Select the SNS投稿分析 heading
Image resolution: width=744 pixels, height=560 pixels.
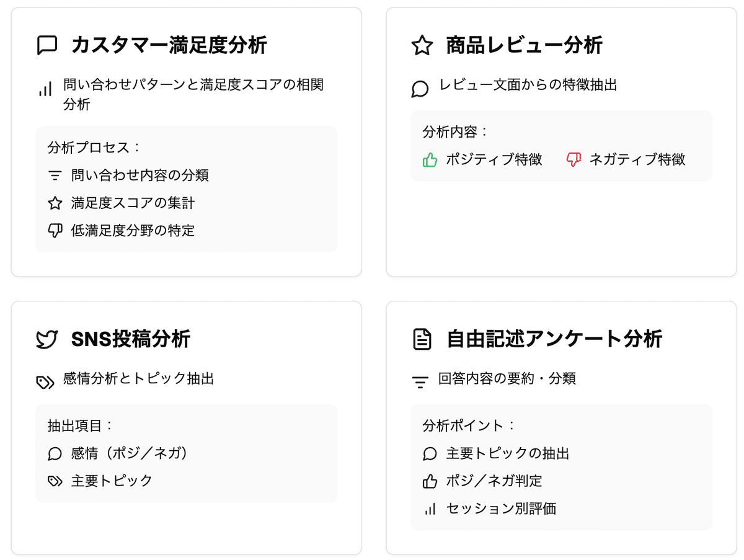pyautogui.click(x=131, y=339)
